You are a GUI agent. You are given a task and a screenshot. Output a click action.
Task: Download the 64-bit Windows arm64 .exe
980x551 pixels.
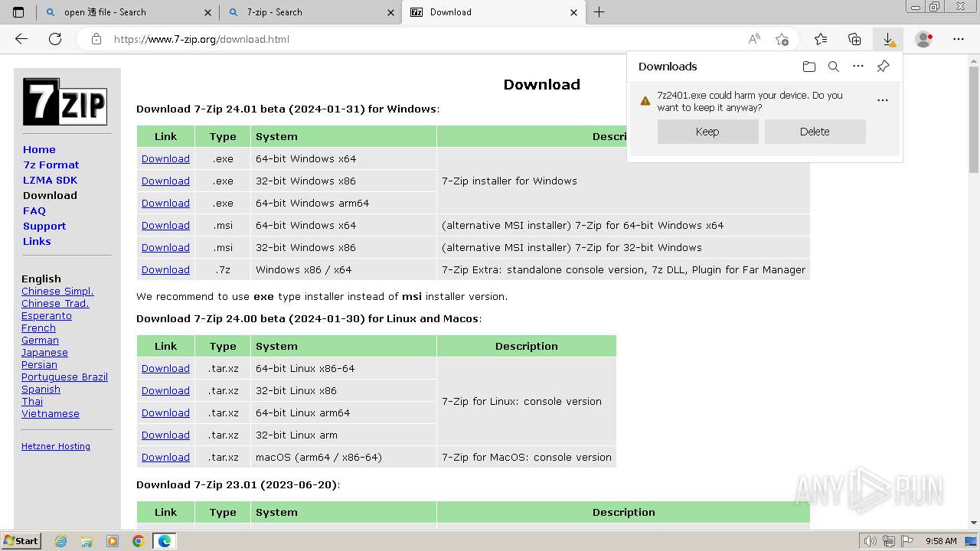(x=165, y=203)
